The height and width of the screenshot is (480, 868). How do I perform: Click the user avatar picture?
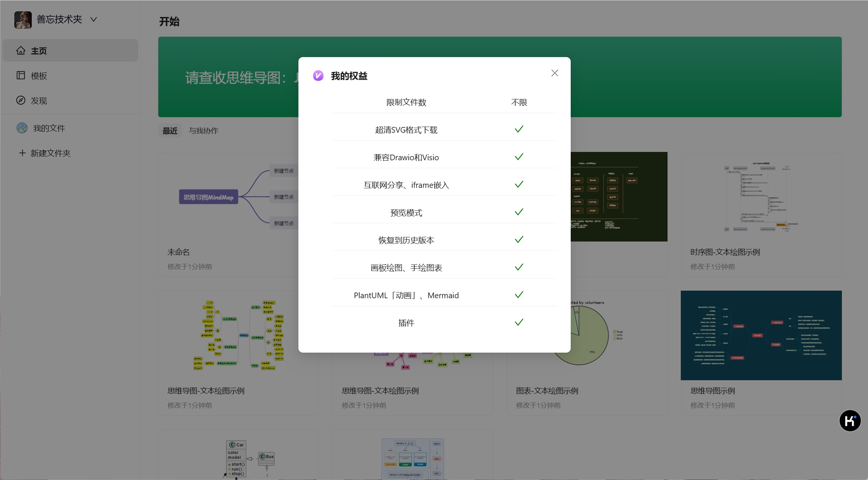(x=23, y=20)
